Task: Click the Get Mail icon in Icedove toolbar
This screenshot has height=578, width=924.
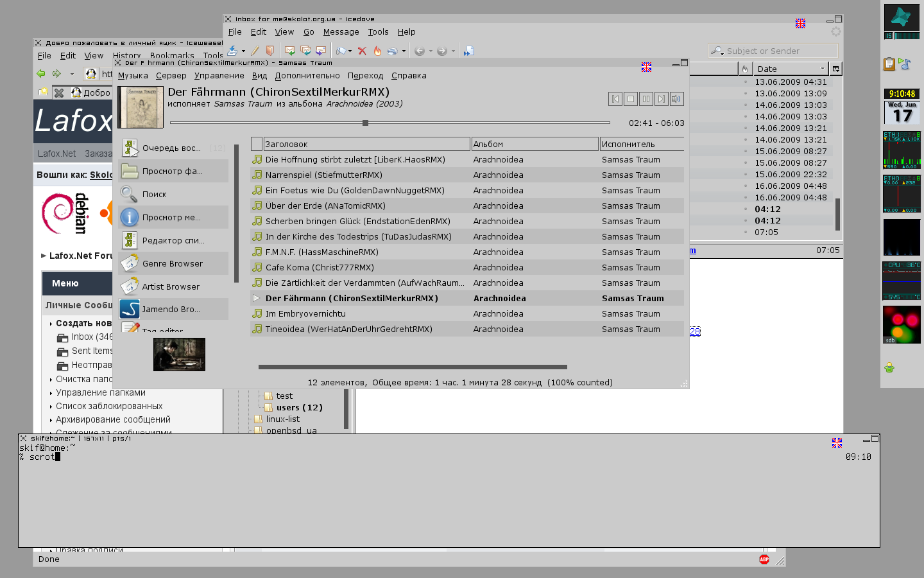Action: point(232,51)
